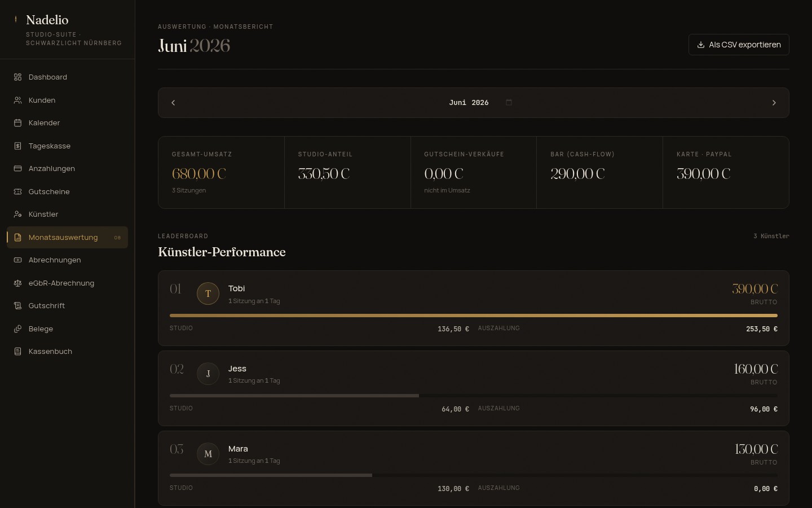Open Dashboard in sidebar
The width and height of the screenshot is (812, 508).
67,77
